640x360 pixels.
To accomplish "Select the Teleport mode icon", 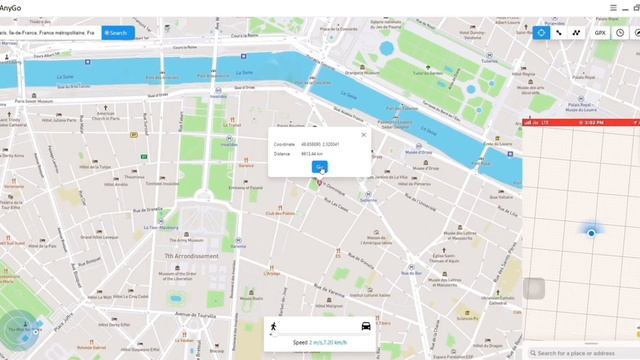I will tap(541, 33).
